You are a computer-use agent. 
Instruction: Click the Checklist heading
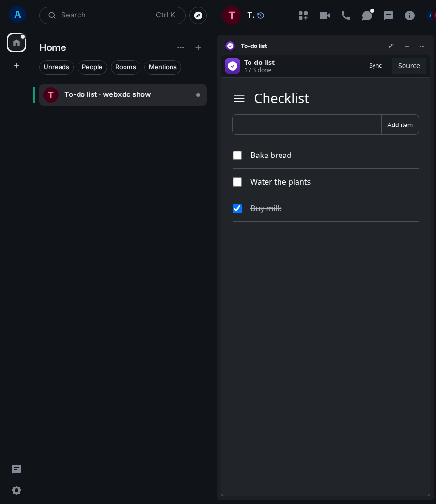click(x=281, y=98)
